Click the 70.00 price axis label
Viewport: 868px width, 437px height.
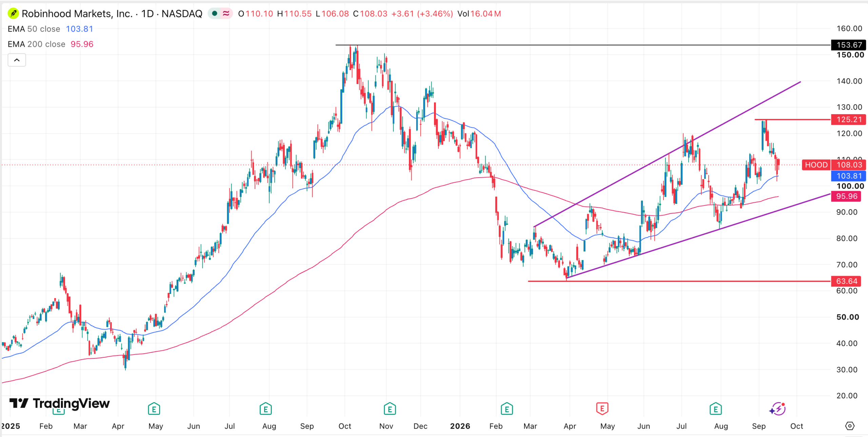click(x=847, y=265)
